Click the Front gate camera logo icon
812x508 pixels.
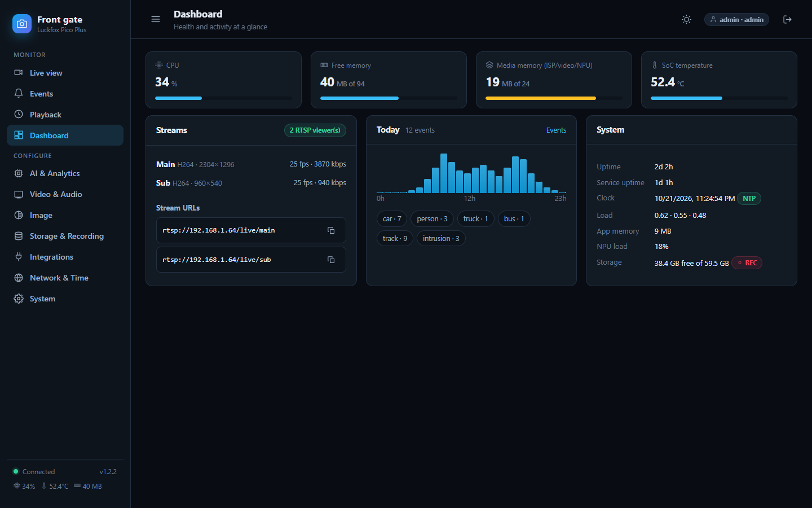click(x=22, y=24)
